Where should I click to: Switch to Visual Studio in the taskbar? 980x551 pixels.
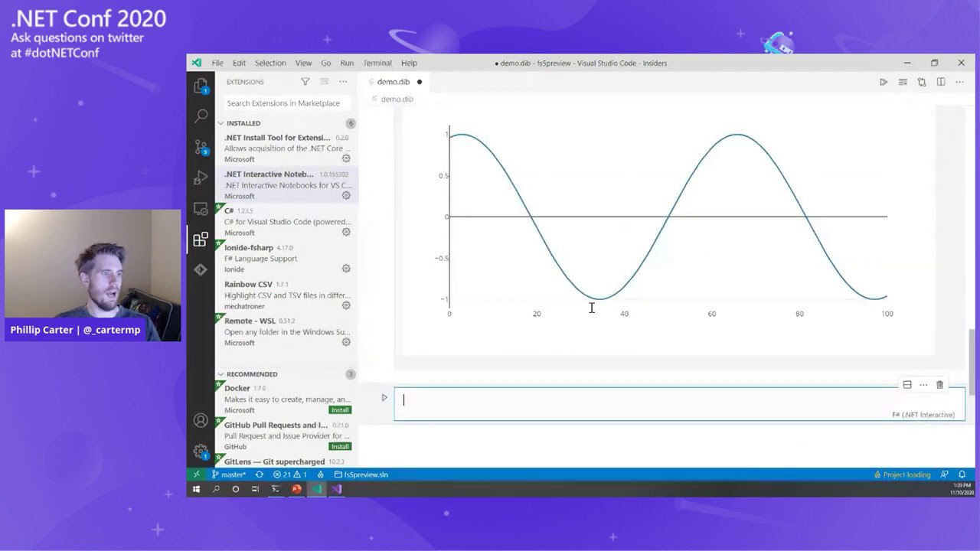click(336, 489)
